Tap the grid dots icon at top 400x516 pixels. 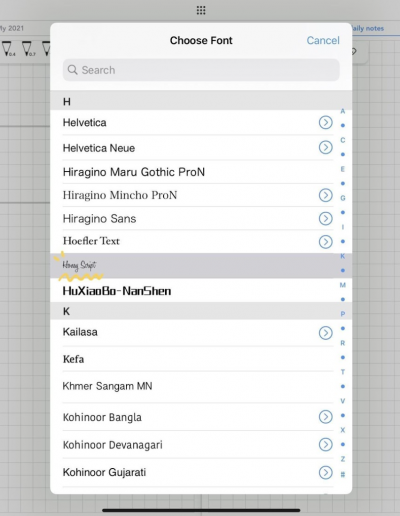(201, 10)
